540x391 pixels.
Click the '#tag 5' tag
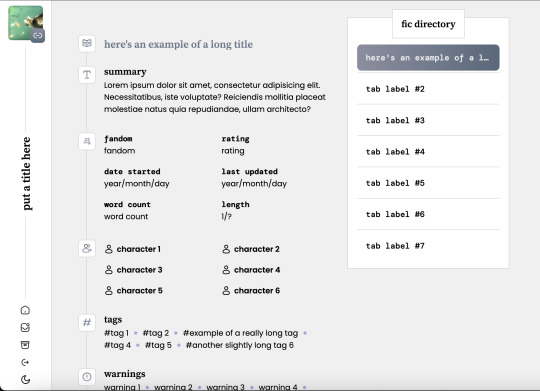(x=158, y=345)
